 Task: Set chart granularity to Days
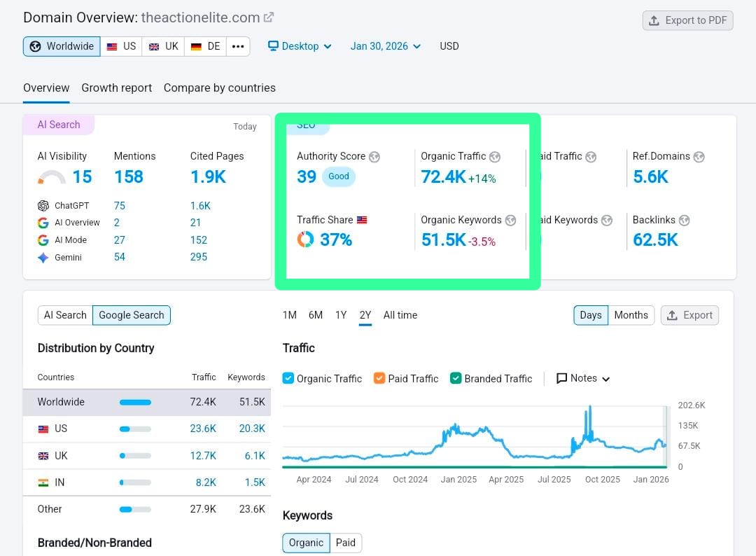point(591,315)
